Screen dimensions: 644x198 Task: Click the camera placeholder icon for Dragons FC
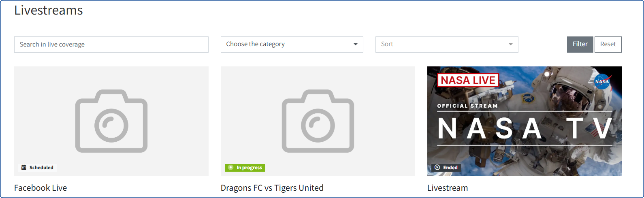[318, 121]
